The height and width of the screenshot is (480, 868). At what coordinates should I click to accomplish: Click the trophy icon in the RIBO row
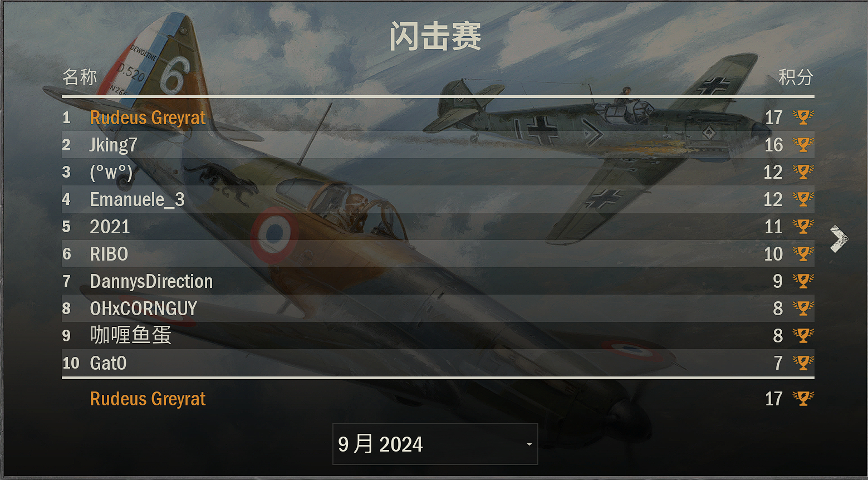point(803,254)
